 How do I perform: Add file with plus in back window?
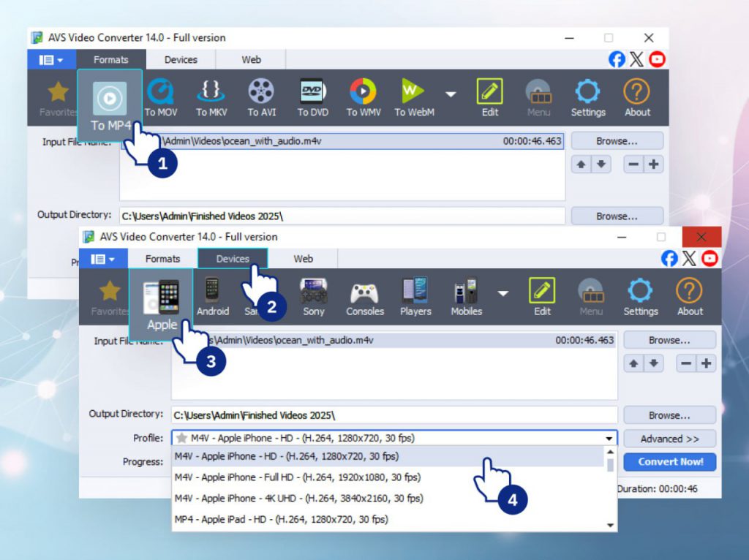(x=653, y=164)
